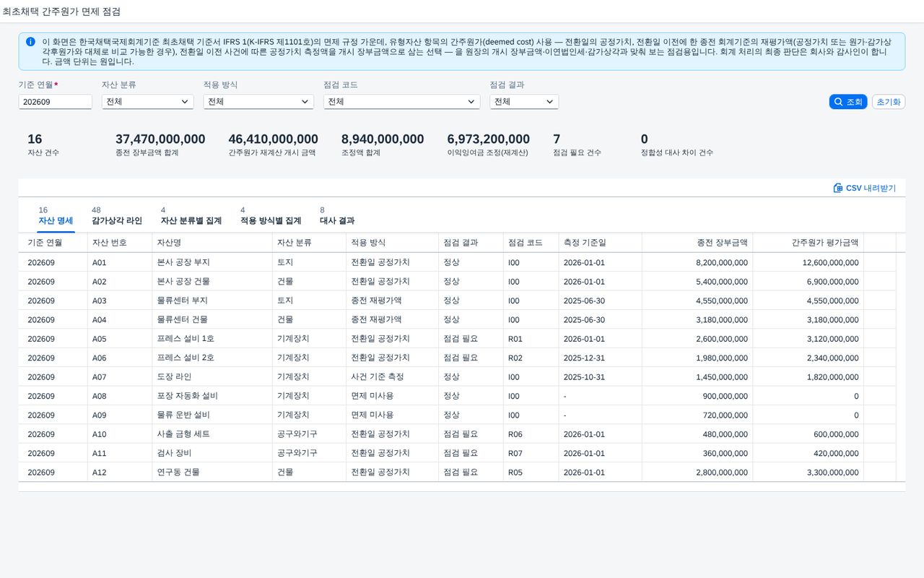Screen dimensions: 924x578
Task: Click the 점검 필요 건수 summary value 7
Action: tap(557, 139)
